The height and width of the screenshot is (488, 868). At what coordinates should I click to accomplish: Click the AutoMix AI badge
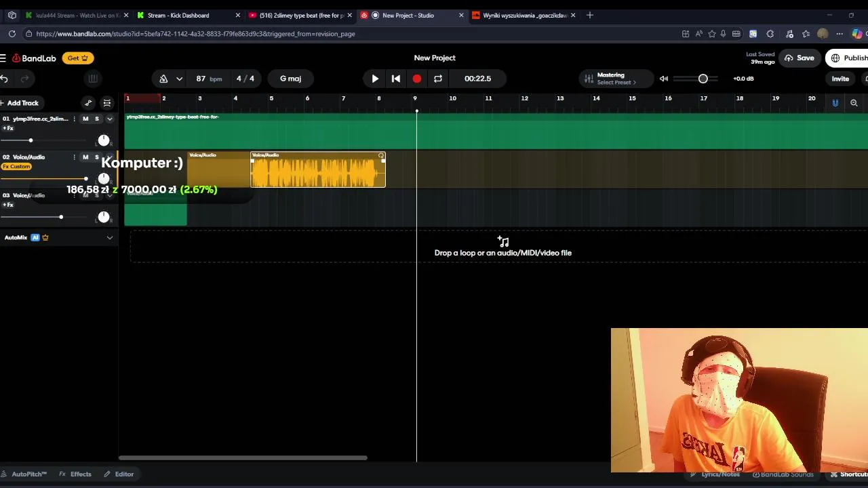(x=35, y=238)
